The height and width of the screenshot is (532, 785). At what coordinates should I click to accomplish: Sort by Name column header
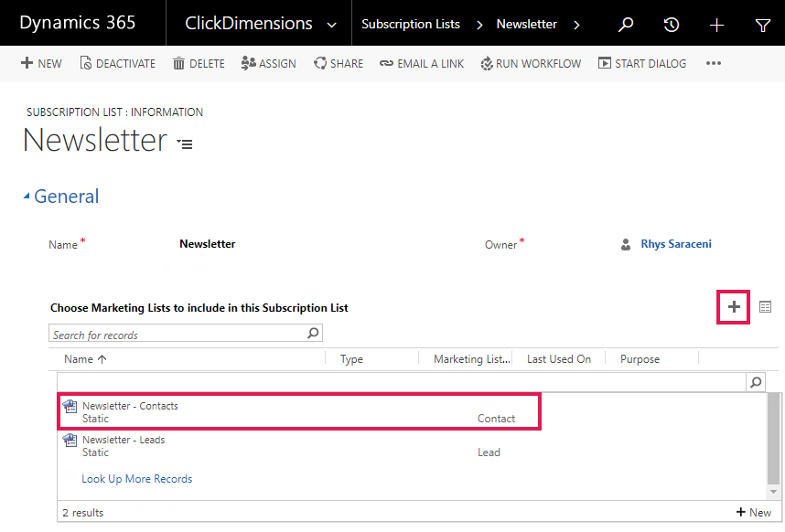point(85,359)
